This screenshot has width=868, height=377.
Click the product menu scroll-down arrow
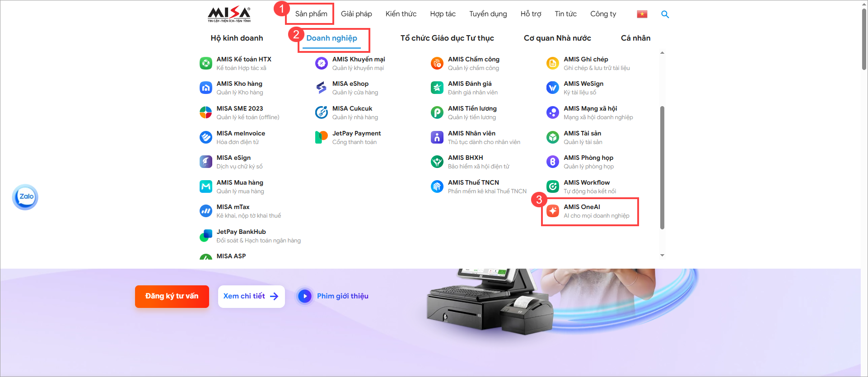[x=662, y=256]
